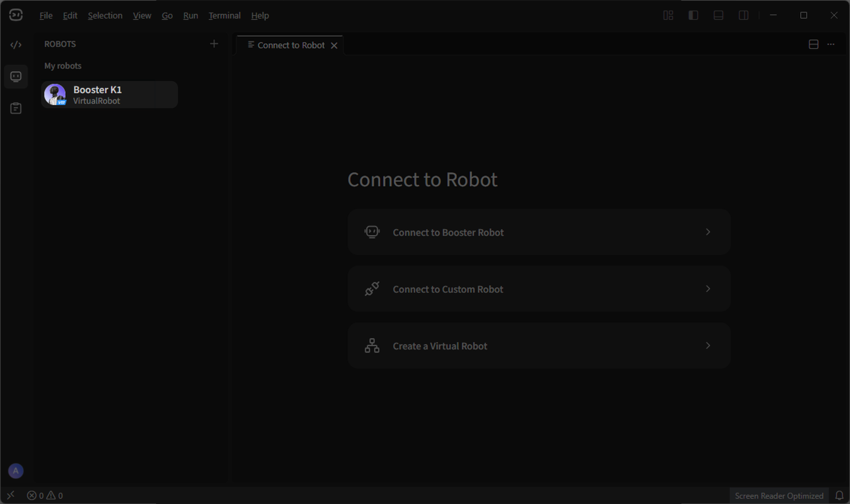Click Connect to Custom Robot option
The height and width of the screenshot is (504, 850).
pos(539,289)
